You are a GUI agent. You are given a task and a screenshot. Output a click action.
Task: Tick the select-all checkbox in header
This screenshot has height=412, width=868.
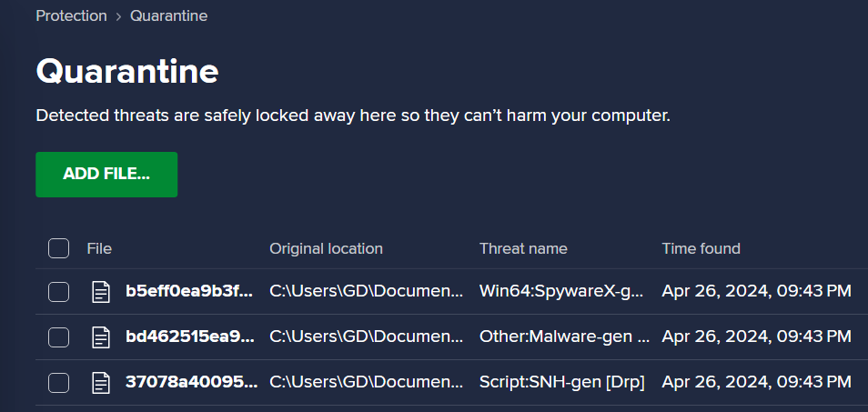[x=58, y=248]
